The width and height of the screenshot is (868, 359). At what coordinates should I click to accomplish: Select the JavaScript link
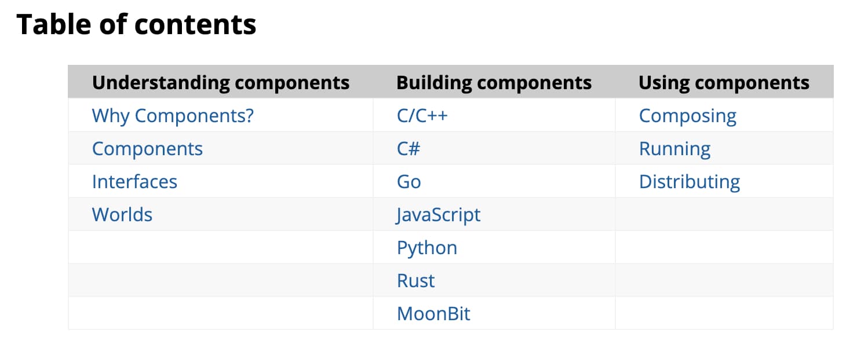click(x=439, y=214)
